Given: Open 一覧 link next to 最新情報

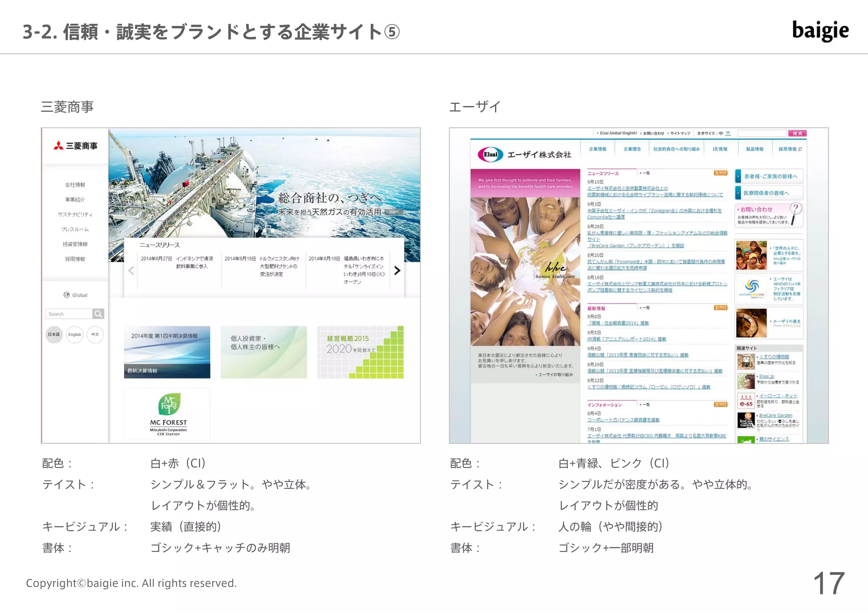Looking at the screenshot, I should (645, 308).
